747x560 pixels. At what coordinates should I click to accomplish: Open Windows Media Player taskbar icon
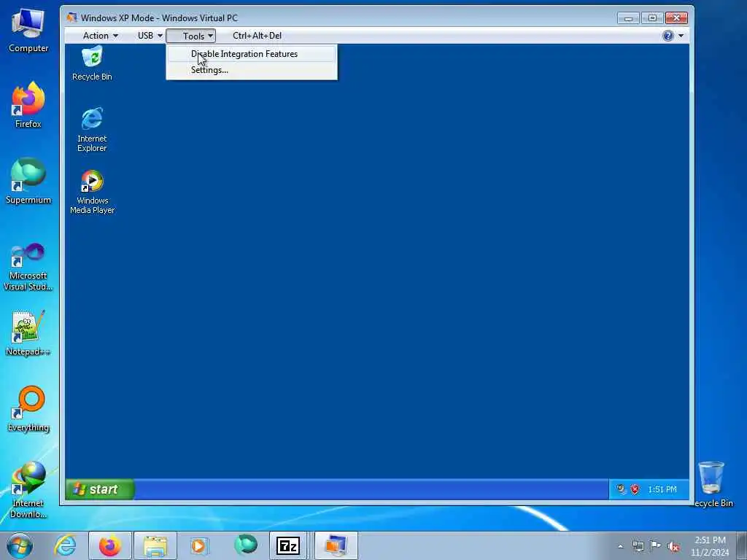[x=198, y=545]
